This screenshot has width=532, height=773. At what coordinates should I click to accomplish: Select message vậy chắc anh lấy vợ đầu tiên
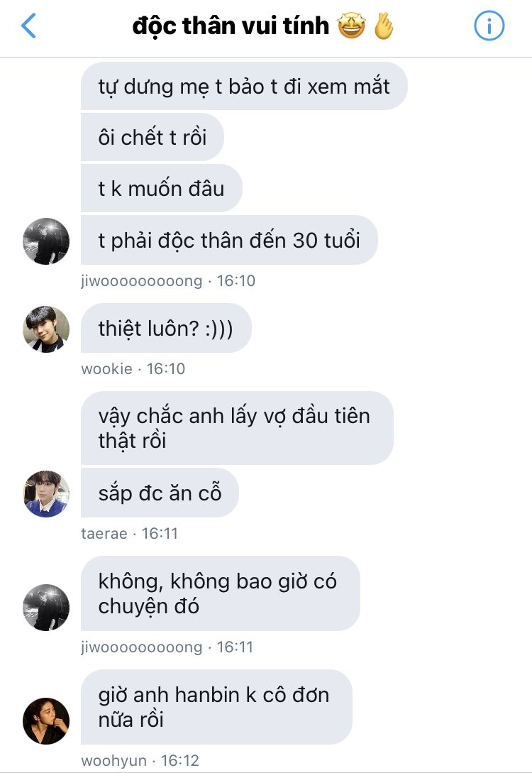[x=237, y=428]
